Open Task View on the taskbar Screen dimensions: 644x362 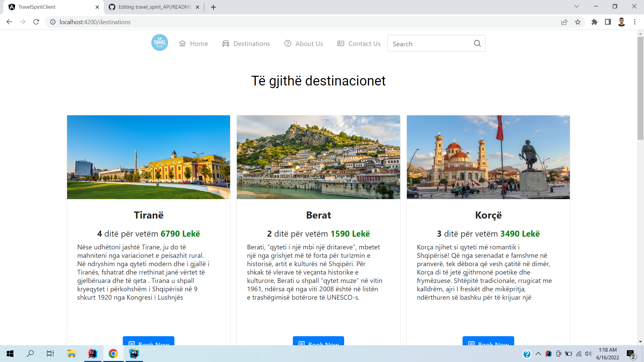(x=50, y=354)
